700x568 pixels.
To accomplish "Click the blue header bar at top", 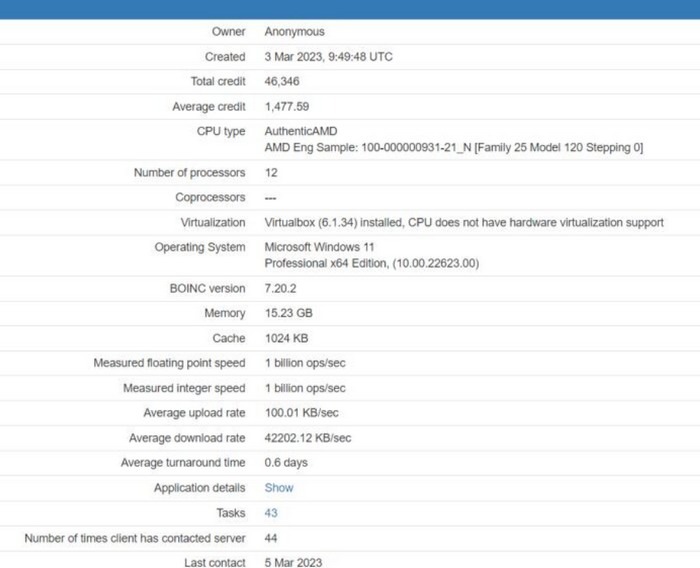I will pyautogui.click(x=350, y=9).
